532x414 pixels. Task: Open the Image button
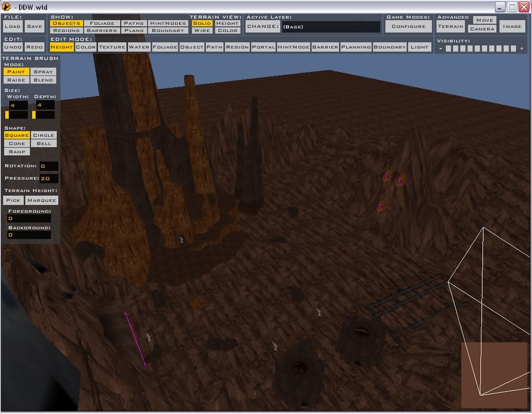(512, 26)
